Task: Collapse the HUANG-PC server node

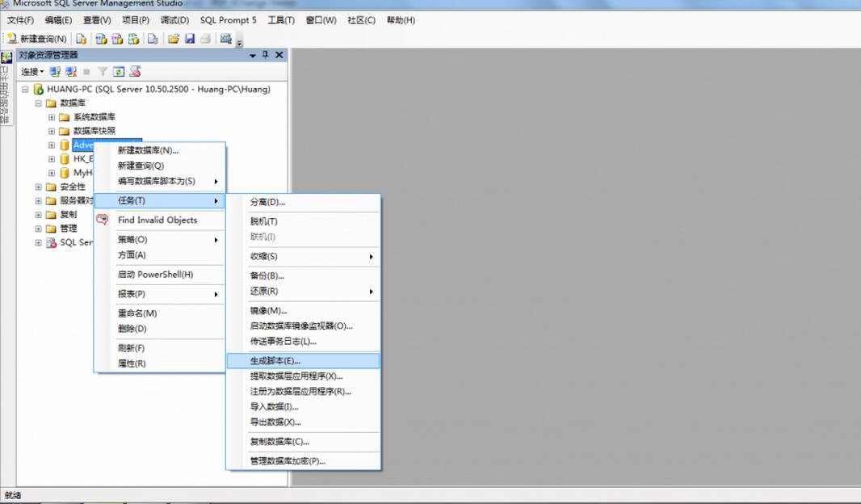Action: [x=25, y=90]
